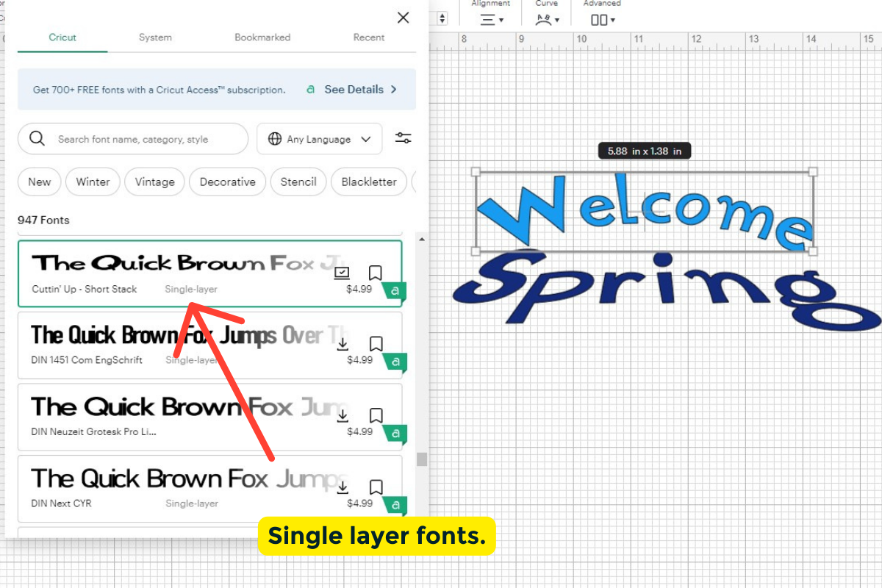This screenshot has width=882, height=588.
Task: Click $4.99 price on Cuttin' Up font
Action: [359, 289]
